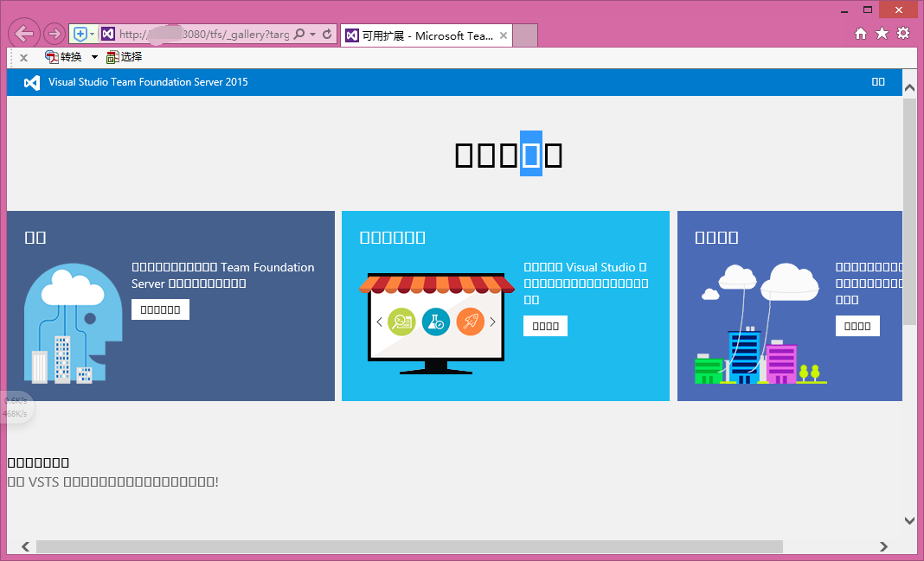Click the page down arrow on vertical scrollbar

[x=909, y=520]
